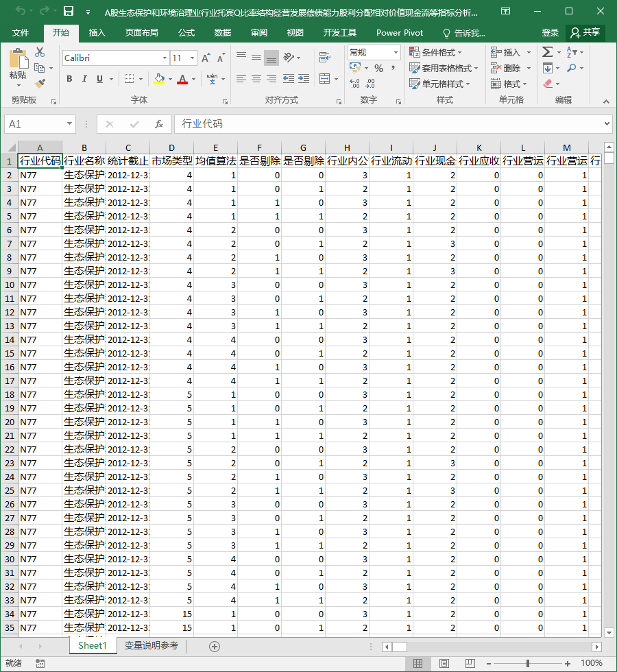Click the 共享 share button
617x672 pixels.
(x=585, y=33)
